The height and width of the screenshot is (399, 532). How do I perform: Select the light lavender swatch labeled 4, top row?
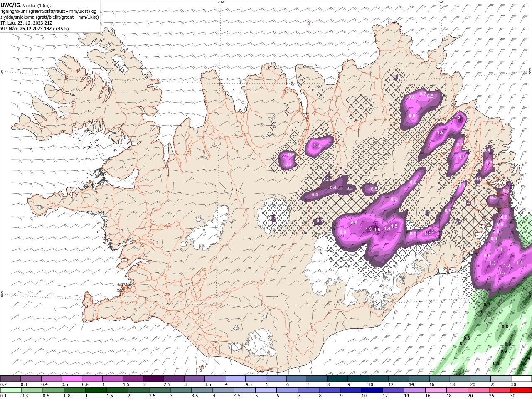click(234, 379)
